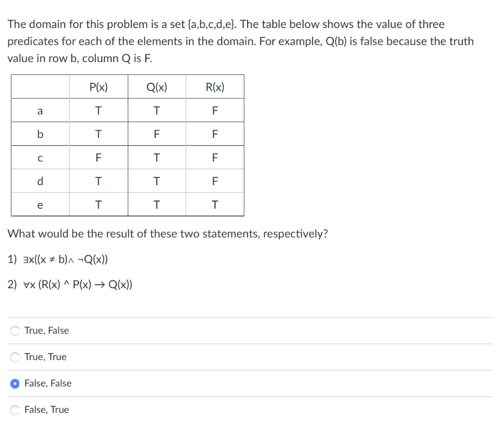The height and width of the screenshot is (432, 504).
Task: Click the False, False answer label text
Action: [x=47, y=383]
